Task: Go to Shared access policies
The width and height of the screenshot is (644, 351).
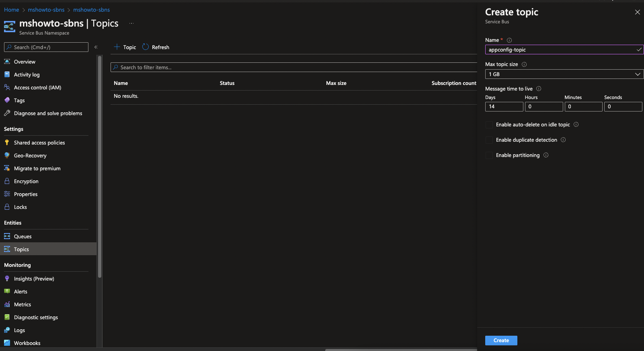Action: [x=39, y=142]
